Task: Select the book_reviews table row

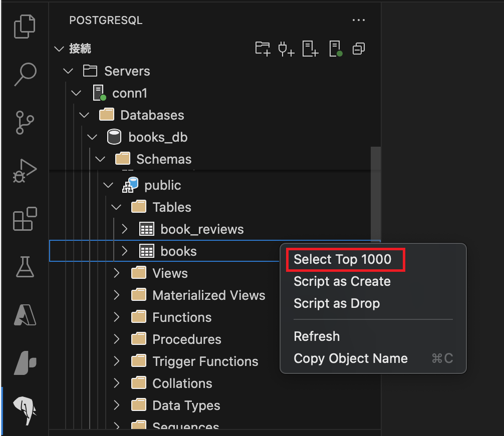Action: tap(215, 229)
